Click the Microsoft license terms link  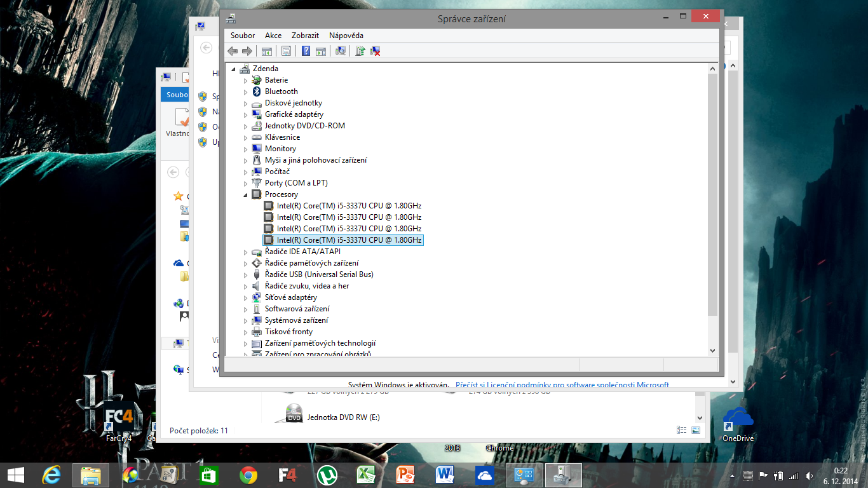[562, 384]
